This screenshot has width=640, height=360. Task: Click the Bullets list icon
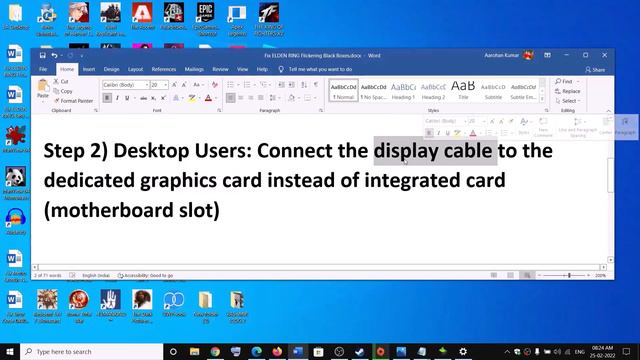(x=231, y=85)
